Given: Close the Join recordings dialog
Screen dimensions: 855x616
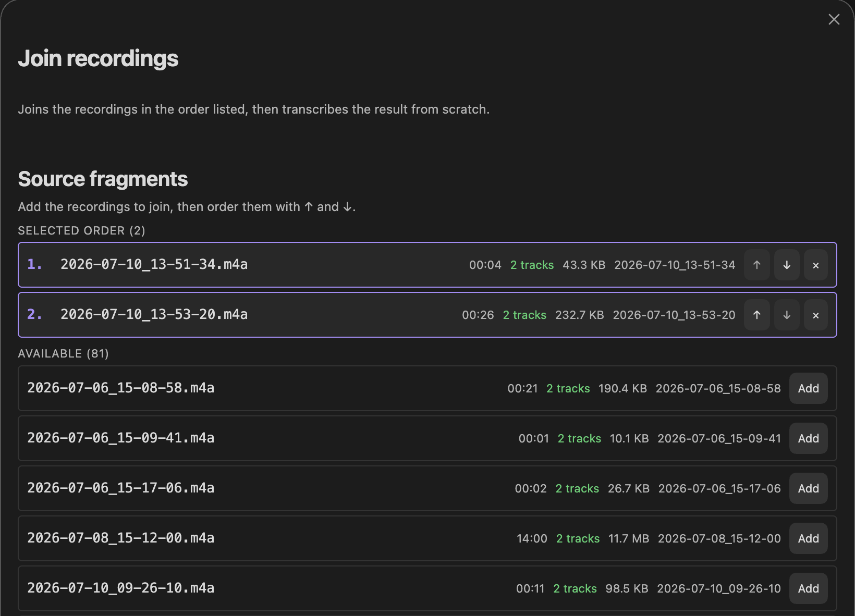Looking at the screenshot, I should click(x=834, y=19).
